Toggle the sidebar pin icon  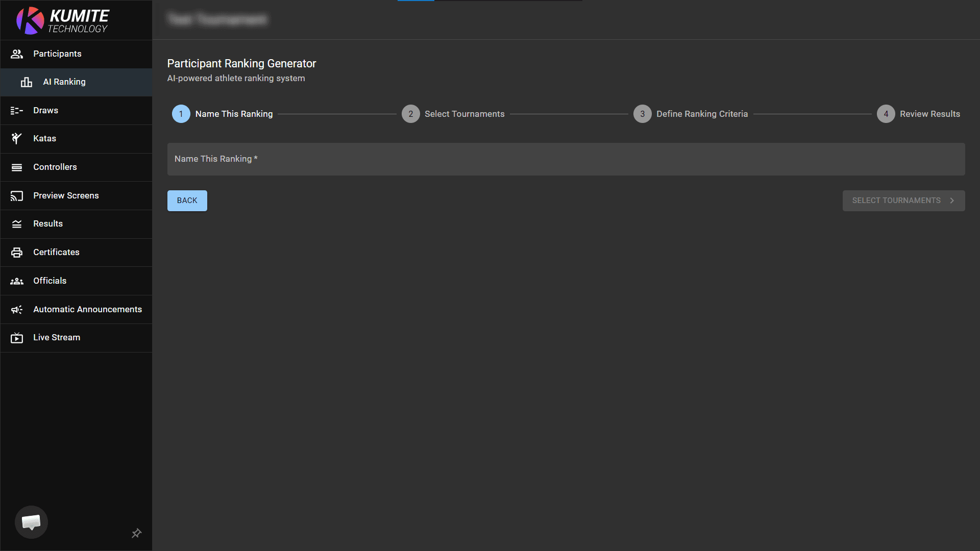pos(136,533)
